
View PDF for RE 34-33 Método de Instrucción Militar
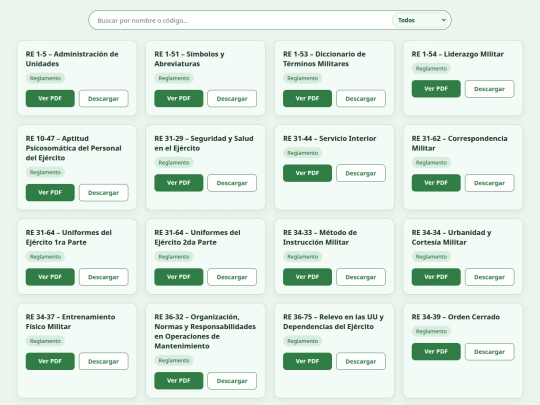click(x=307, y=277)
